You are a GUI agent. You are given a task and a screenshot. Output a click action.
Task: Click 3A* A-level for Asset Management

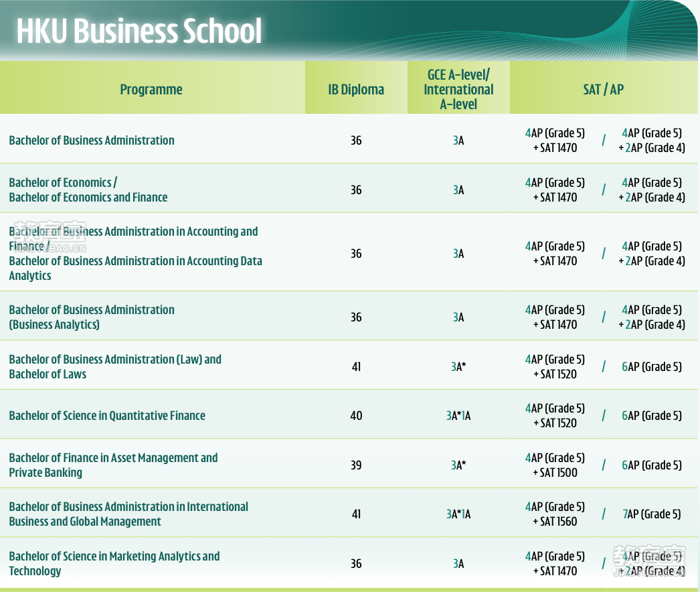[x=458, y=465]
